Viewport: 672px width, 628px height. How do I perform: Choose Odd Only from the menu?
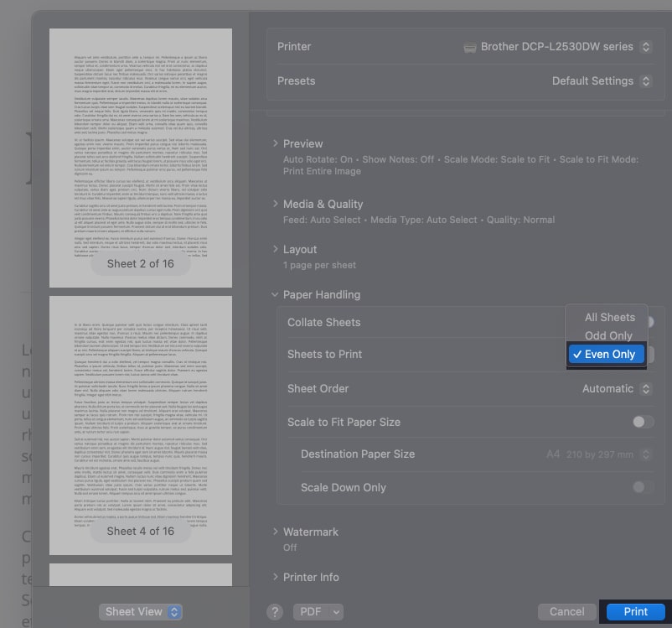point(608,335)
